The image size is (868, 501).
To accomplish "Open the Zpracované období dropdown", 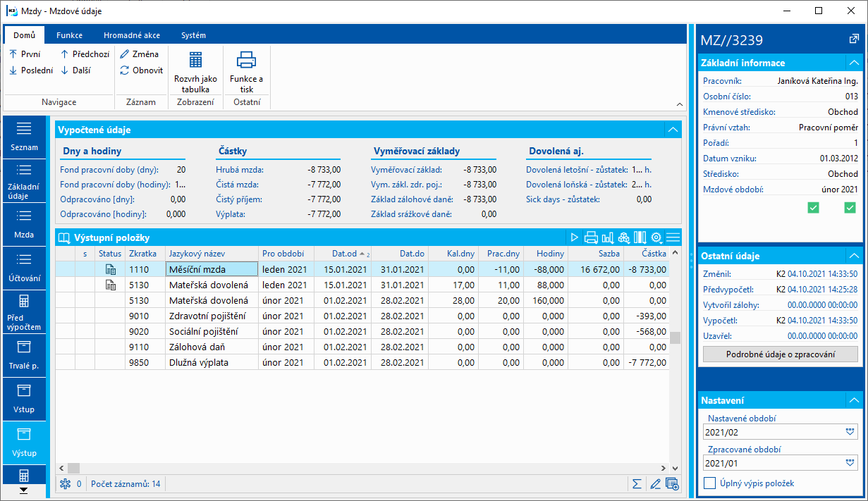I will click(850, 463).
